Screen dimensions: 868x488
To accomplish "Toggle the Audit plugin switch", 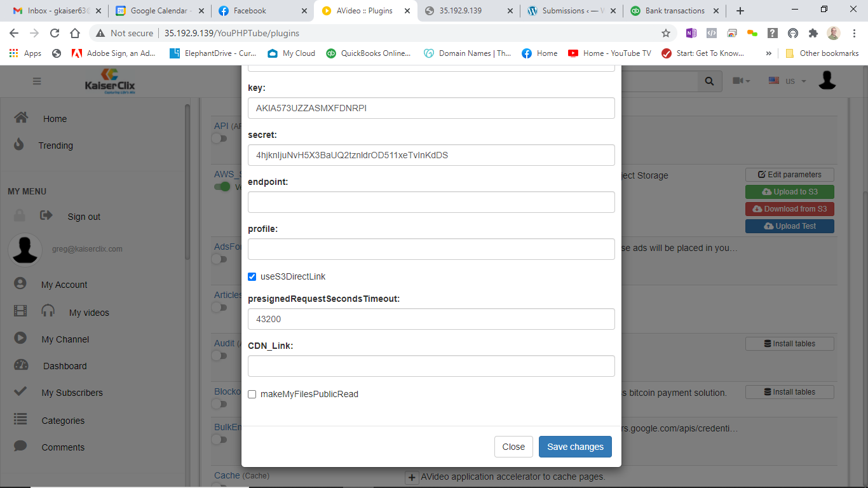I will pos(219,356).
